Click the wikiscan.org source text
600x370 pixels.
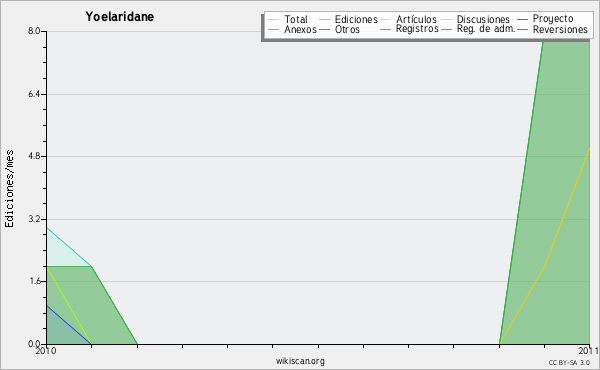(x=300, y=361)
